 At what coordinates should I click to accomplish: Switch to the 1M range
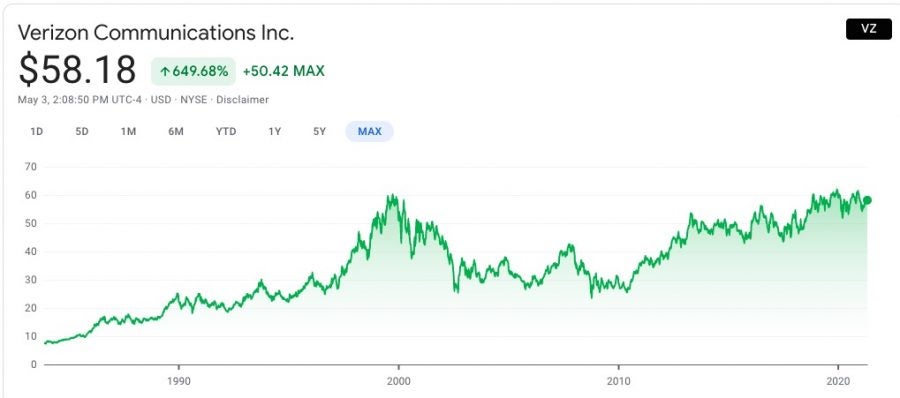coord(128,132)
